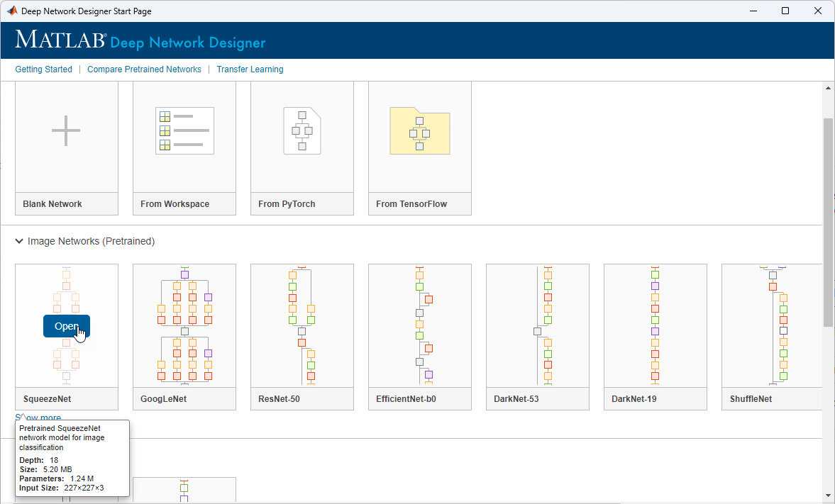Screen dimensions: 835x504
Task: Select the DarkNet-19 network diagram
Action: tap(655, 325)
